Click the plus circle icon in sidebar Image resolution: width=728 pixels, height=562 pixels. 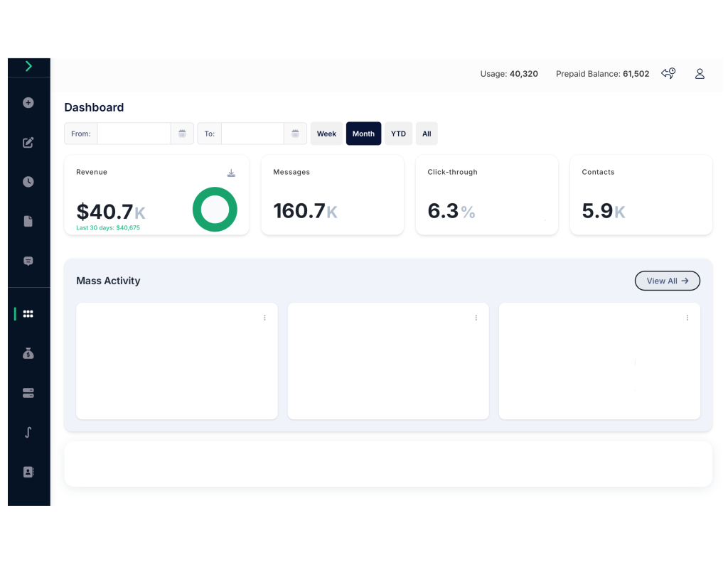[28, 102]
